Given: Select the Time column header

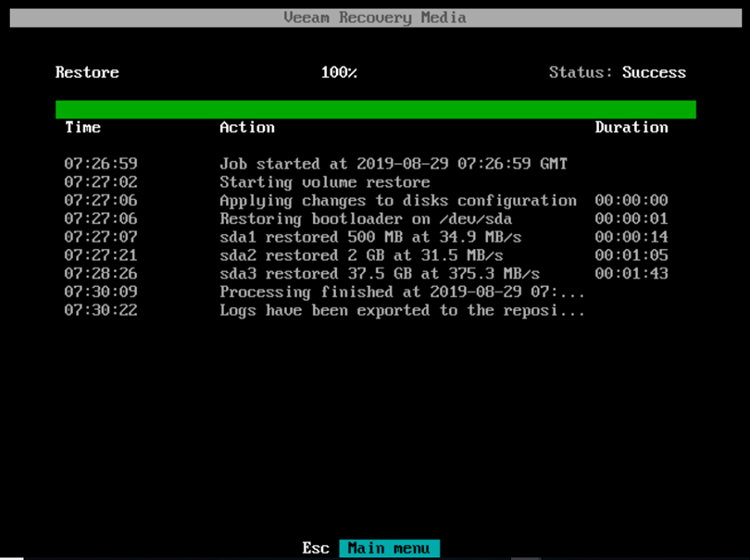Looking at the screenshot, I should [82, 128].
